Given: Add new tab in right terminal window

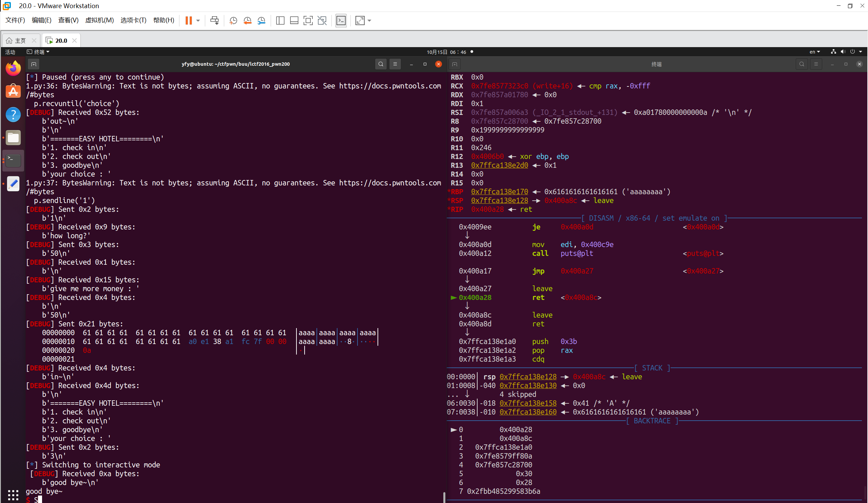Looking at the screenshot, I should coord(455,64).
